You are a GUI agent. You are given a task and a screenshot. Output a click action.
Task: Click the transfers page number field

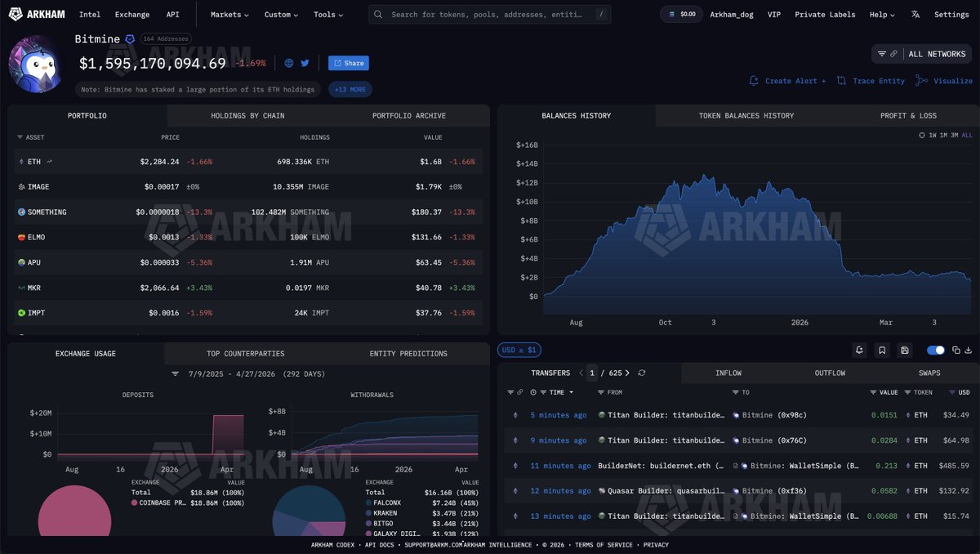[x=593, y=373]
